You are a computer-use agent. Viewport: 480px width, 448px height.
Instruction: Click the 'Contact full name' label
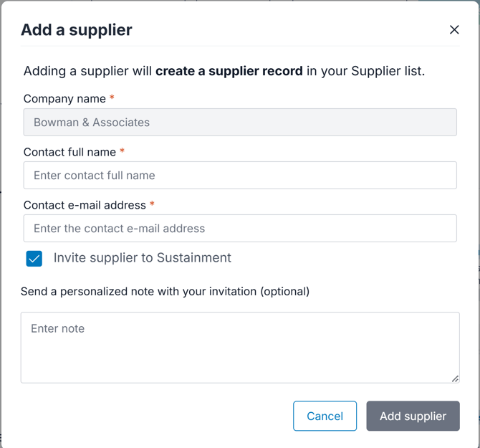tap(69, 152)
